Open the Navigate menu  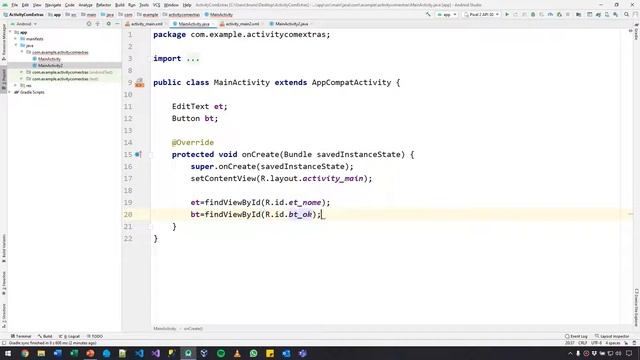coord(53,5)
